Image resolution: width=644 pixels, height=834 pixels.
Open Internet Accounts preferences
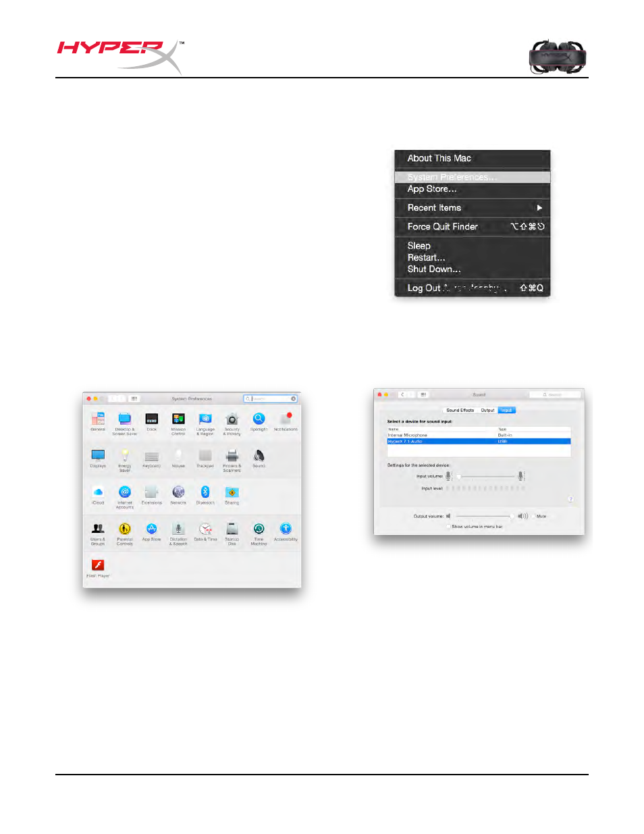(x=125, y=497)
